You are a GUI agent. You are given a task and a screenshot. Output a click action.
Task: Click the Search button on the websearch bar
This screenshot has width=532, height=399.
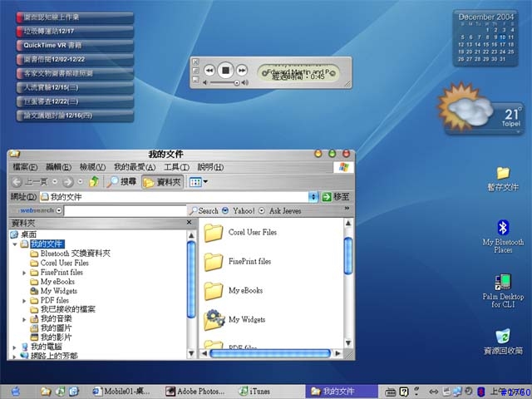click(x=204, y=210)
